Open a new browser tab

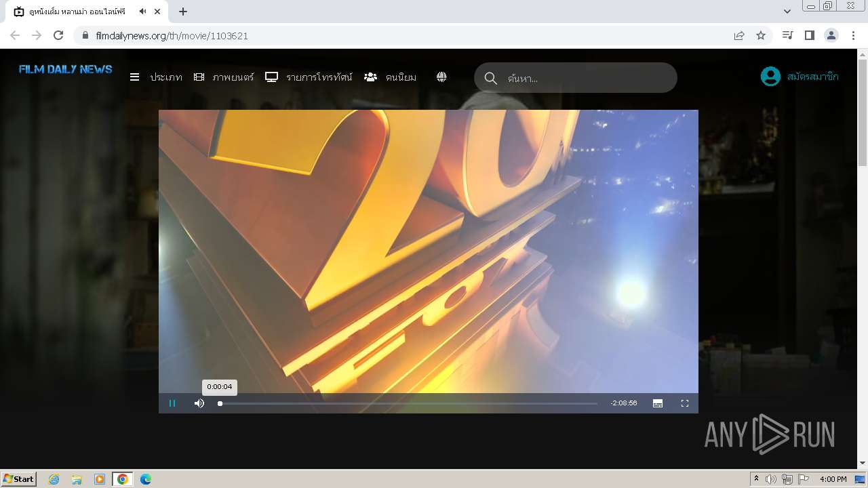pyautogui.click(x=183, y=12)
